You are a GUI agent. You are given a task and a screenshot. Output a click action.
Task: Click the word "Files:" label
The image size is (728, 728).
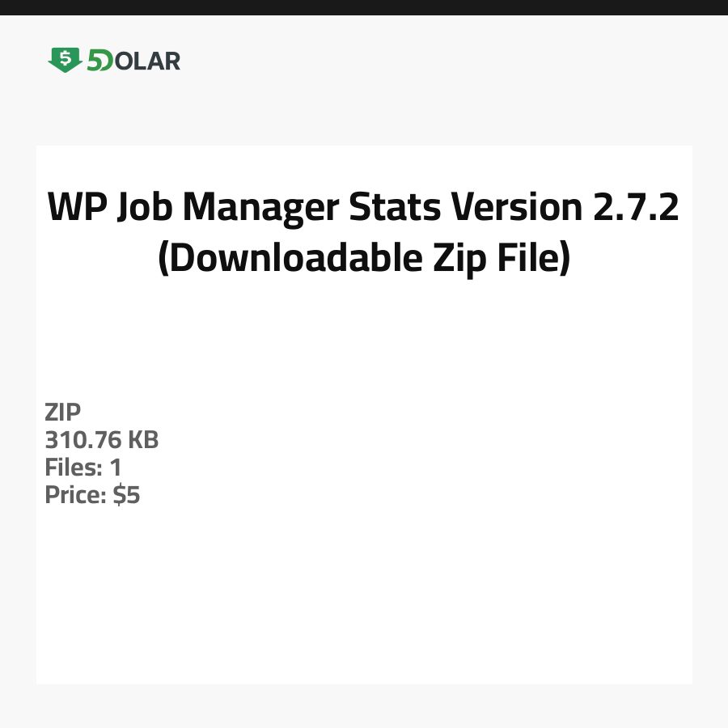pos(73,468)
